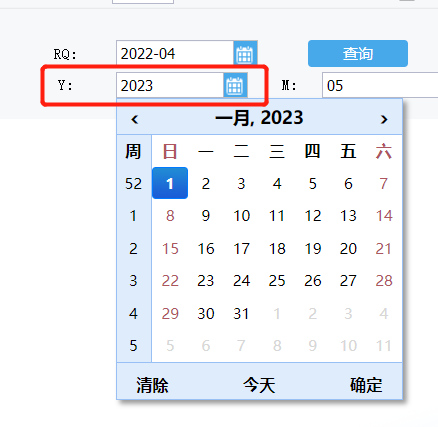Click January 20 in calendar
Viewport: 438px width, 427px height.
click(x=348, y=249)
